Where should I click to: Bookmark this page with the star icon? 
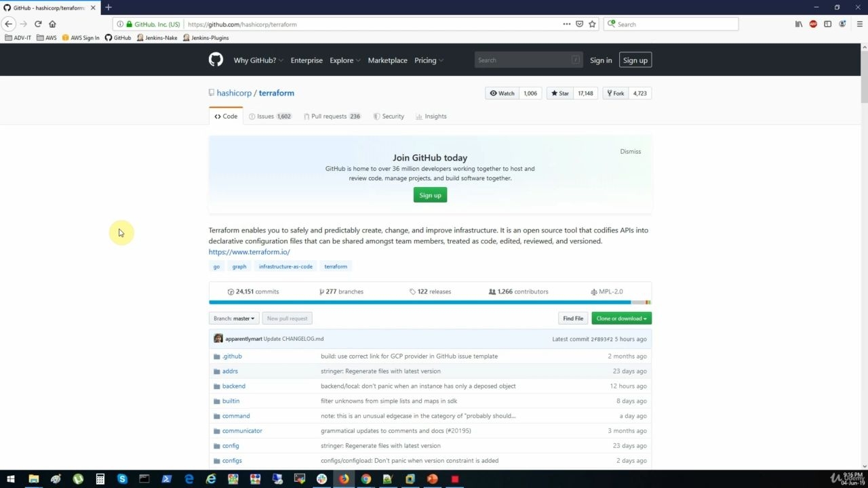click(x=592, y=24)
